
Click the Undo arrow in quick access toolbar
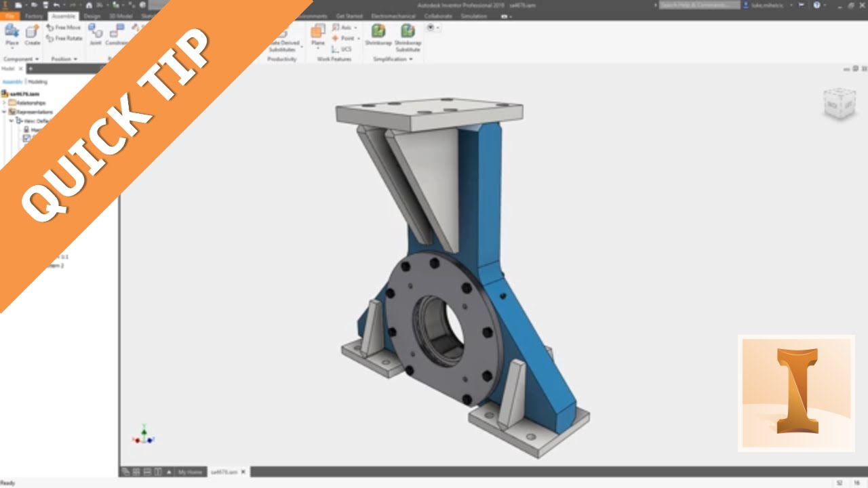click(56, 5)
